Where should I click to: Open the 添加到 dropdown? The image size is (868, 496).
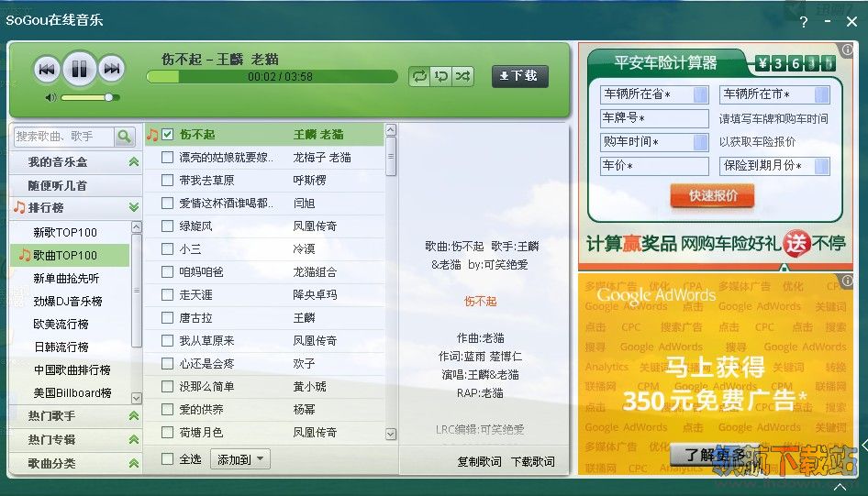click(240, 459)
